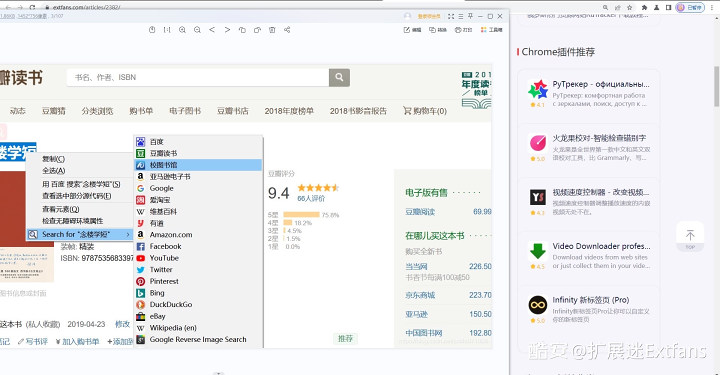Choose Bing in the search submenu
The image size is (720, 375).
(x=199, y=293)
